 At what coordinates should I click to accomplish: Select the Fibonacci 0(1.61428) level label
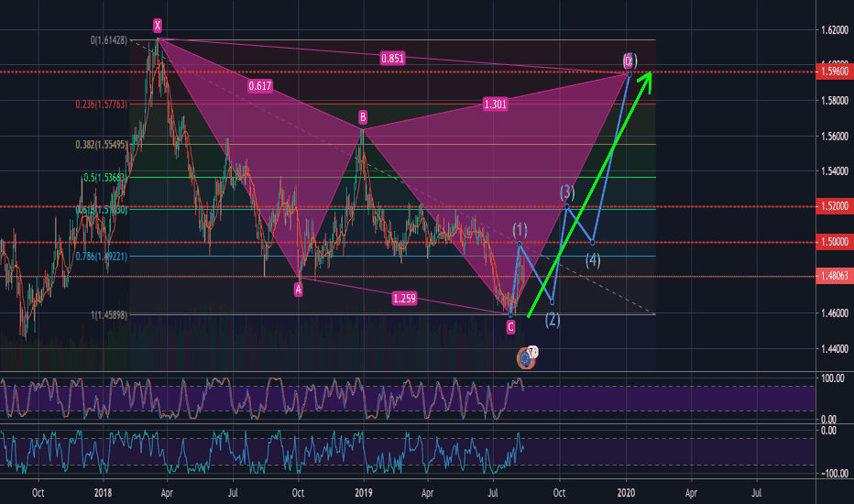109,40
